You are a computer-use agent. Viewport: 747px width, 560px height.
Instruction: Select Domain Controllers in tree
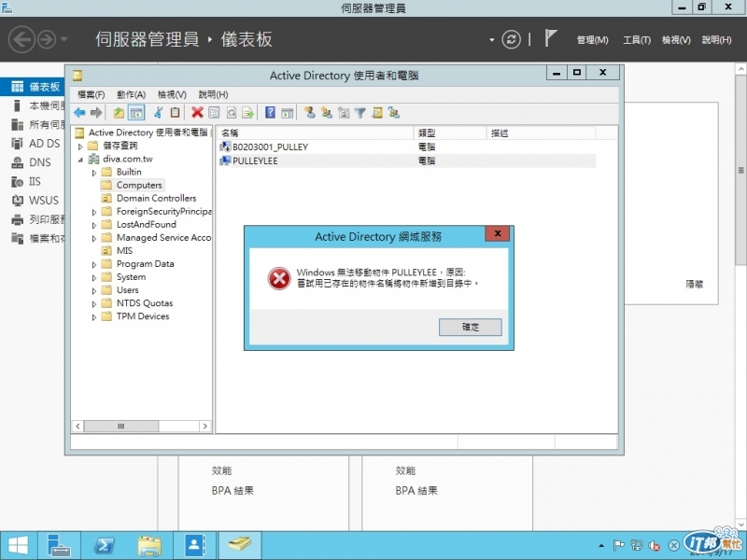tap(156, 198)
